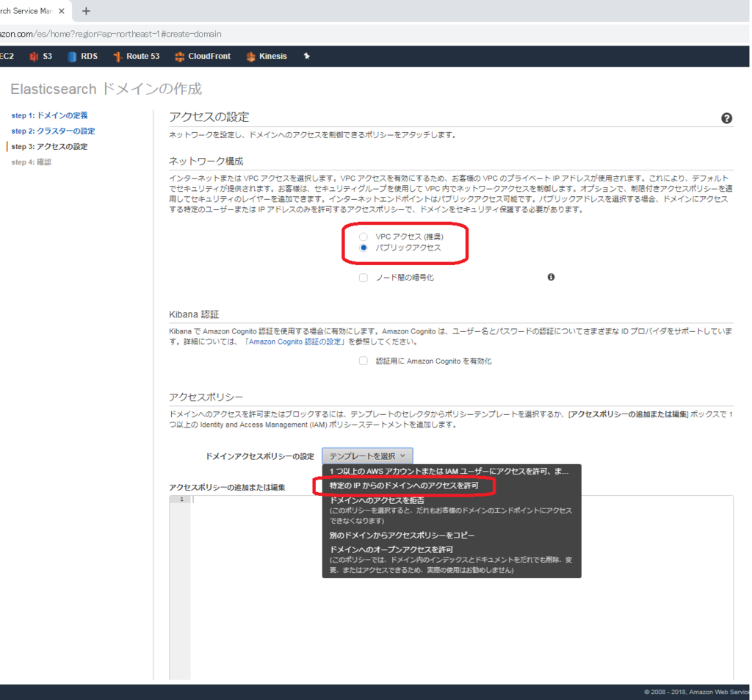The image size is (752, 700).
Task: Click info icon next to ノード間の暗号化
Action: [551, 277]
